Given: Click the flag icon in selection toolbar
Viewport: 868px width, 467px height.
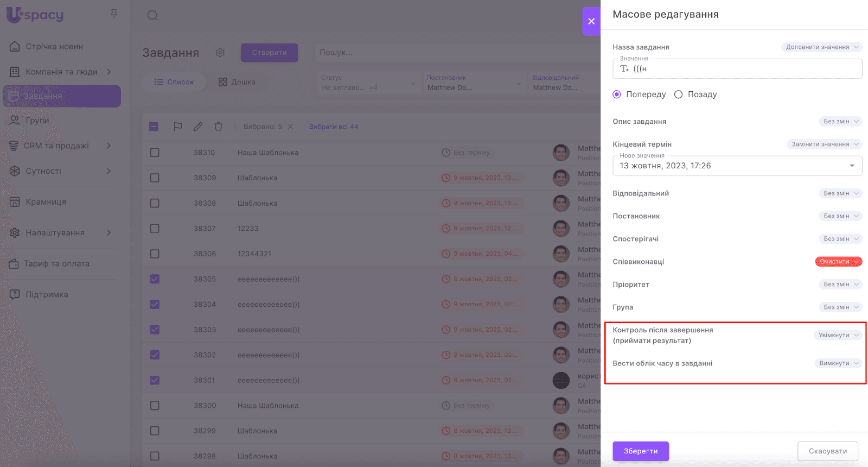Looking at the screenshot, I should pos(177,127).
